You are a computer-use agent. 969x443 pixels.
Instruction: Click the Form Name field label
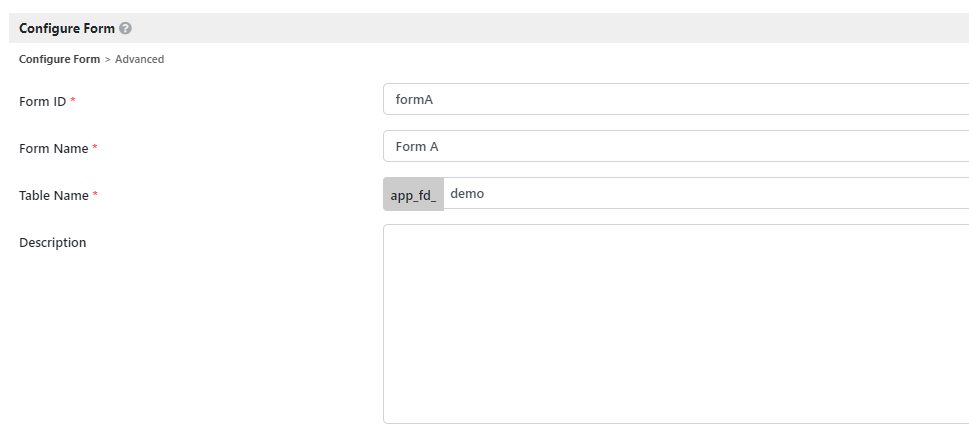(54, 148)
